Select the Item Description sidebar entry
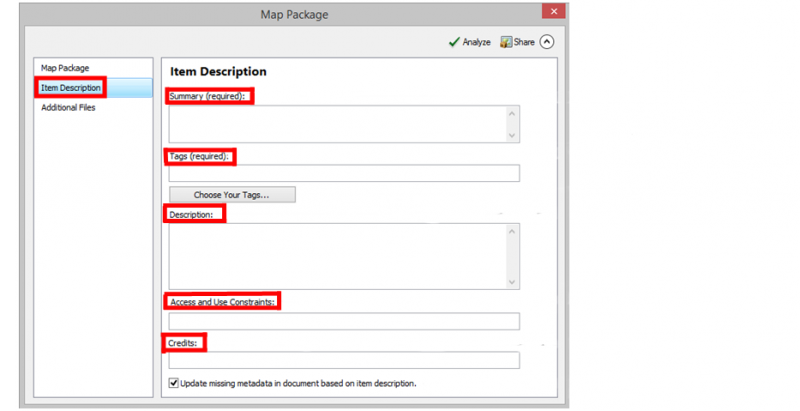Viewport: 800px width, 411px height. point(93,88)
